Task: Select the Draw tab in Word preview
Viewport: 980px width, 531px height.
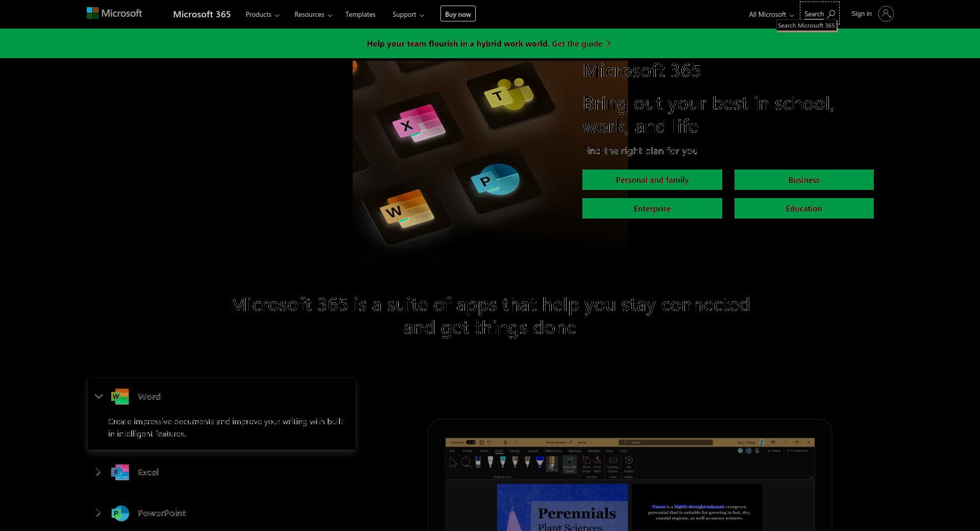Action: click(499, 451)
